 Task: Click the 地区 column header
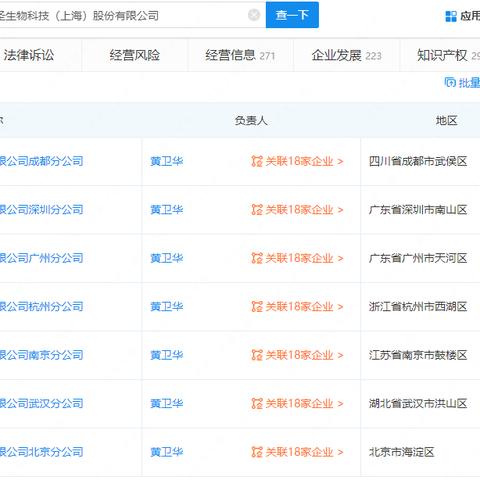446,120
